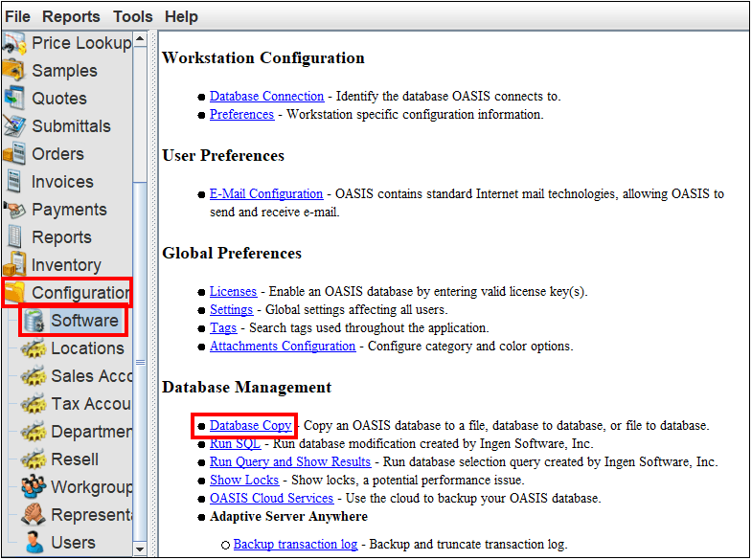Select Locations label under Configuration

coord(87,348)
